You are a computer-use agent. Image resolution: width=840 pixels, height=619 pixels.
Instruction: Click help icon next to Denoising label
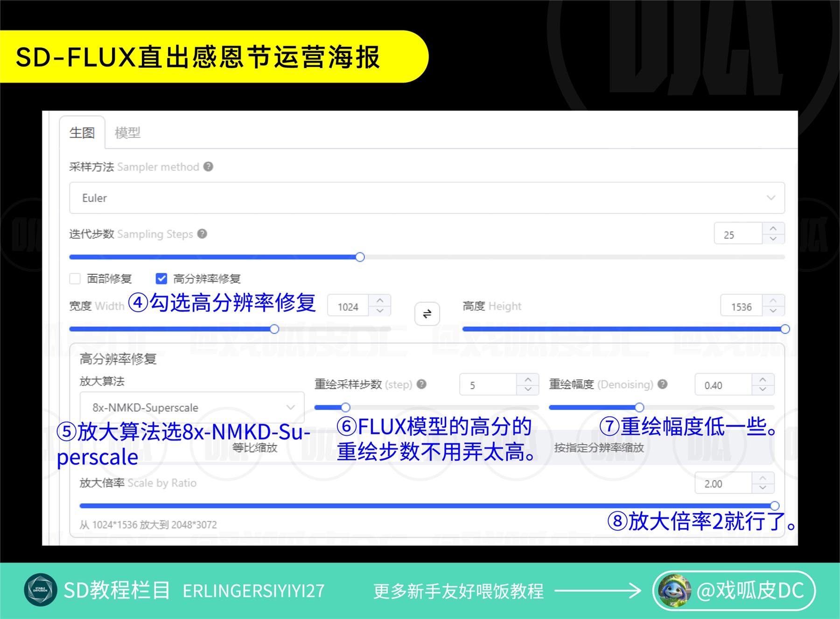tap(662, 384)
